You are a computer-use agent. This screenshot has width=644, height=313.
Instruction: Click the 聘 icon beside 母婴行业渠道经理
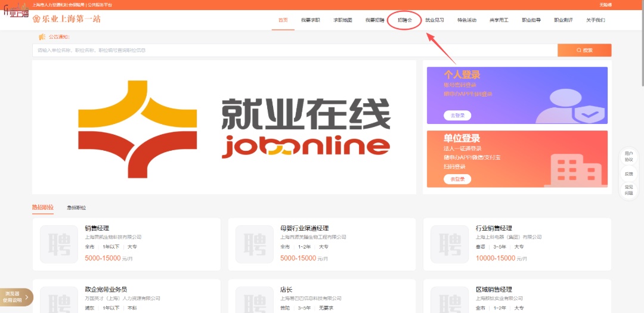[255, 244]
